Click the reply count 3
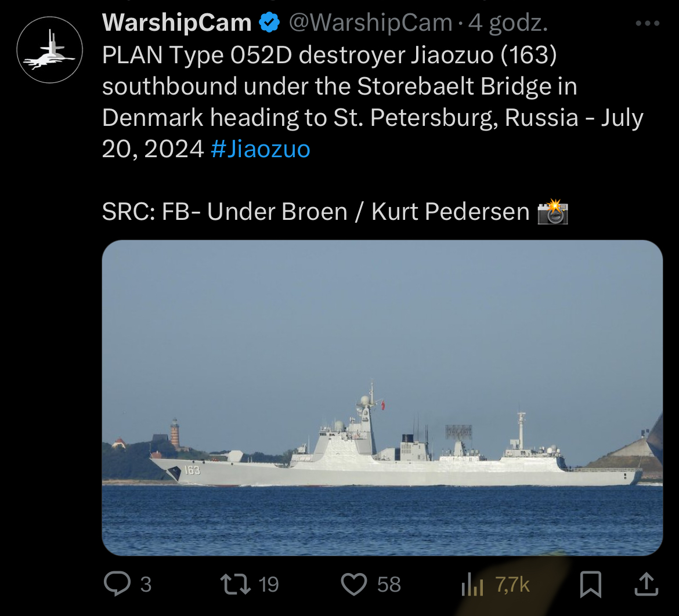679x616 pixels. [x=146, y=584]
